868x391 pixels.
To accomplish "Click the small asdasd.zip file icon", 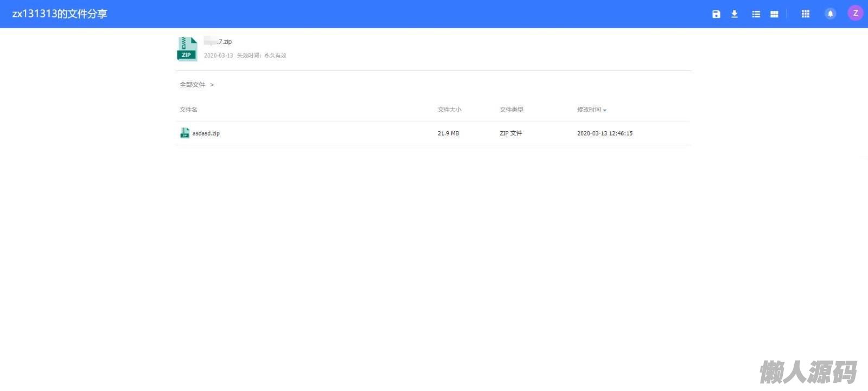I will coord(184,133).
